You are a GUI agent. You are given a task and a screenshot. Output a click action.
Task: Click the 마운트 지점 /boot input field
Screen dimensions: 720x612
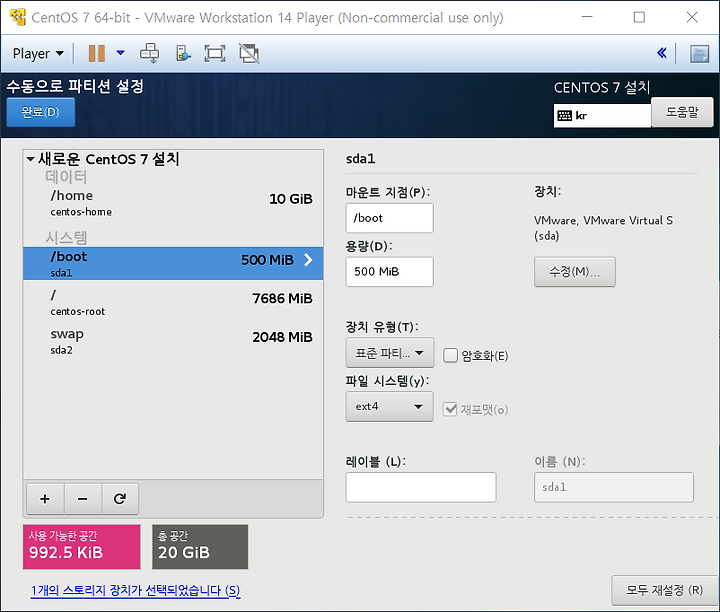pos(389,218)
